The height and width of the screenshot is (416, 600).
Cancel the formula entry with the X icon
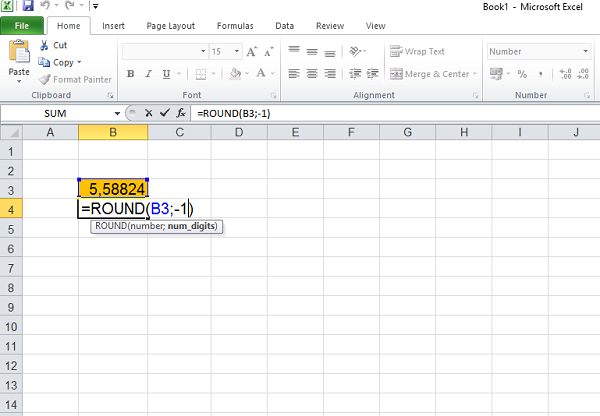point(148,113)
